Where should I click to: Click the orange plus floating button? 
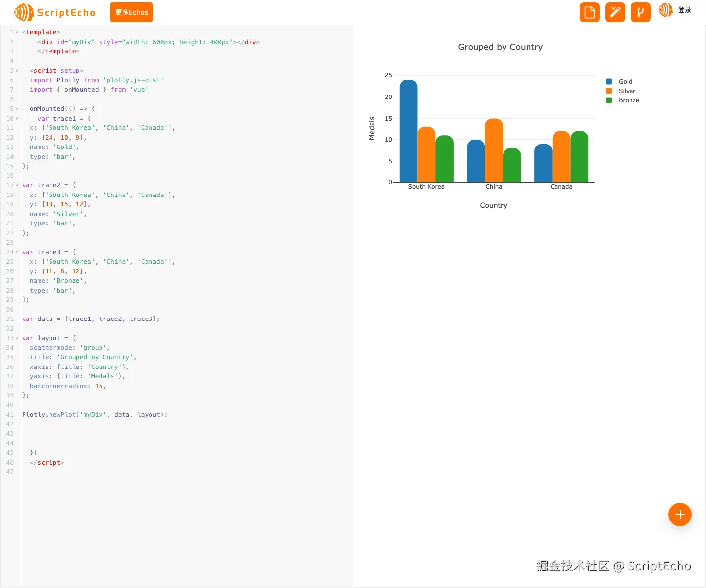[680, 514]
